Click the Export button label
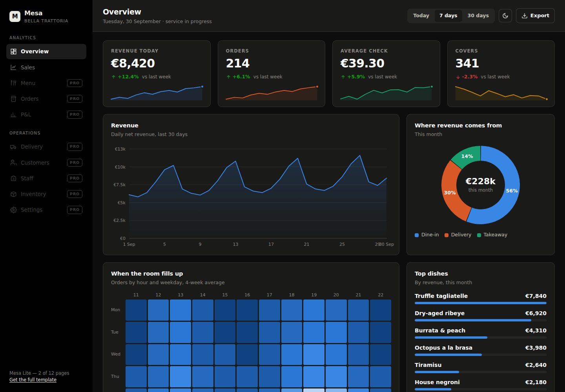This screenshot has width=565, height=392. pyautogui.click(x=539, y=16)
